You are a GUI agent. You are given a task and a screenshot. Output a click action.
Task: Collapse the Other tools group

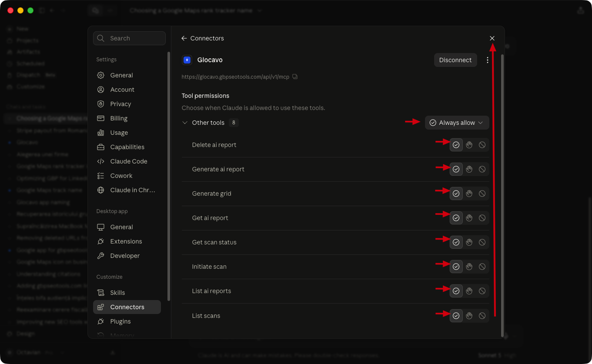point(185,123)
